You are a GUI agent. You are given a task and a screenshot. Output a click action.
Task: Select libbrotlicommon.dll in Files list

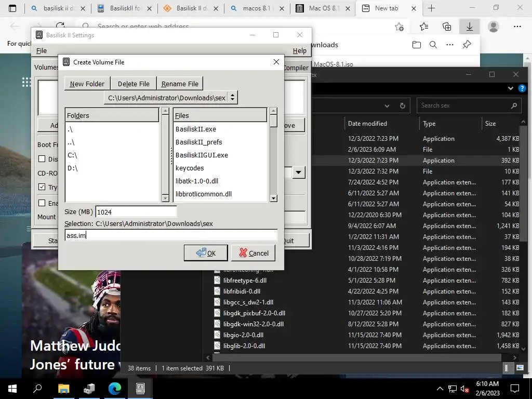204,194
